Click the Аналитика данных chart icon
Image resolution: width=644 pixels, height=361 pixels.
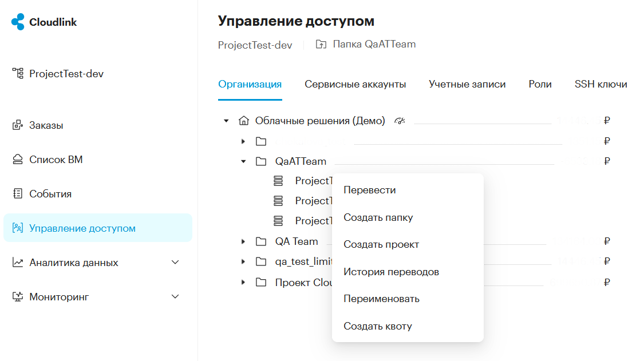(18, 262)
